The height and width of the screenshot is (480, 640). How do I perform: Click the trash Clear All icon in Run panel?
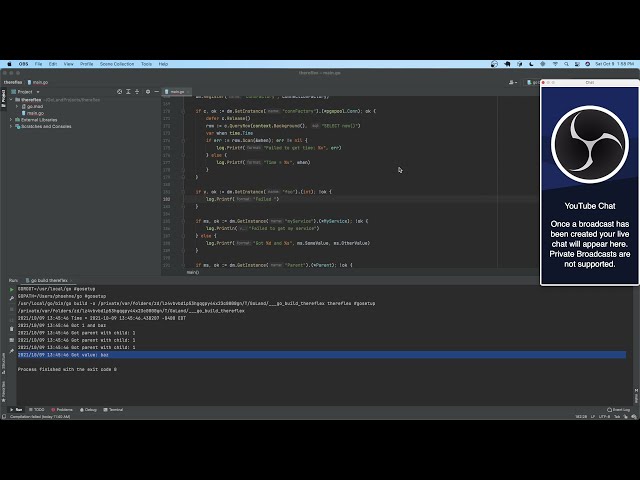11,329
